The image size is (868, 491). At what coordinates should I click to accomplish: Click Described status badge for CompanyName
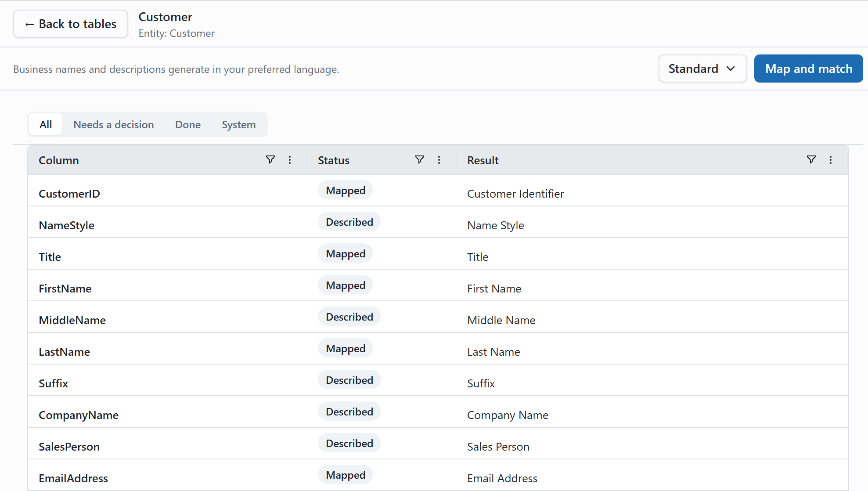[x=349, y=412]
